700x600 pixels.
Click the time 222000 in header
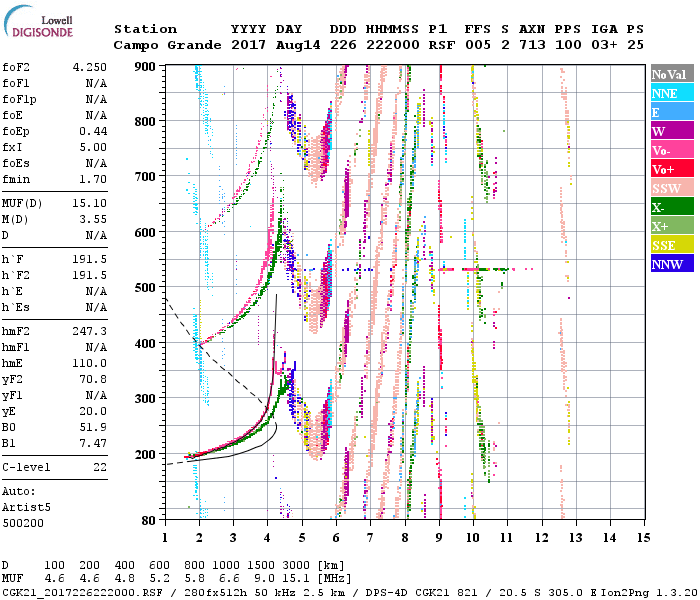393,45
